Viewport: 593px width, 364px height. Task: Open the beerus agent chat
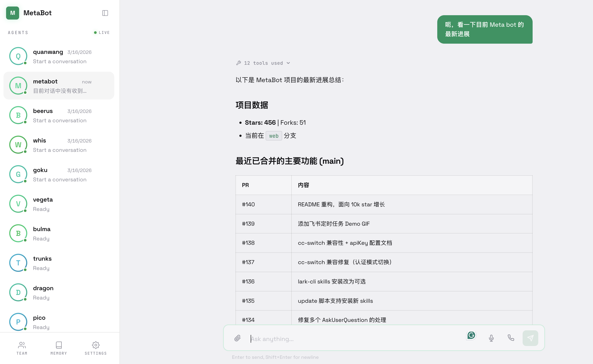pyautogui.click(x=59, y=115)
